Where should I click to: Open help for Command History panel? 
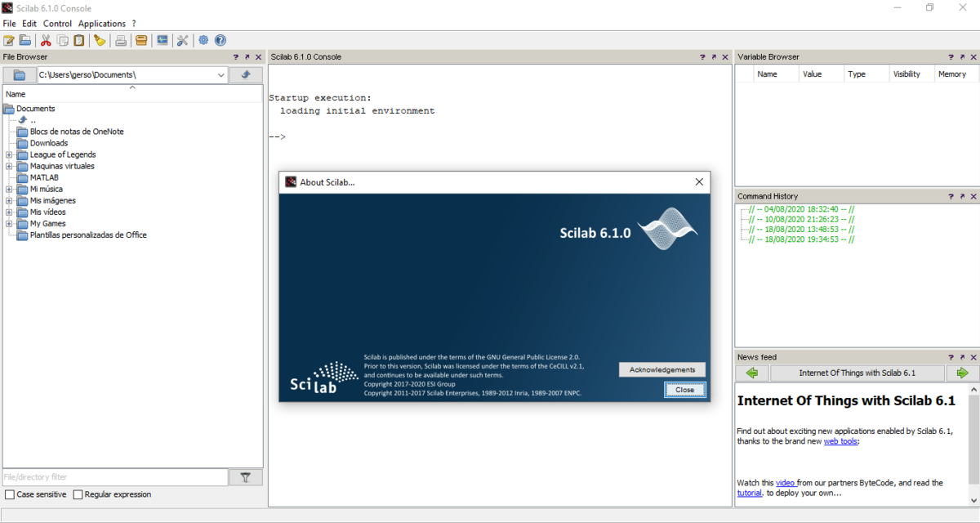(x=950, y=196)
